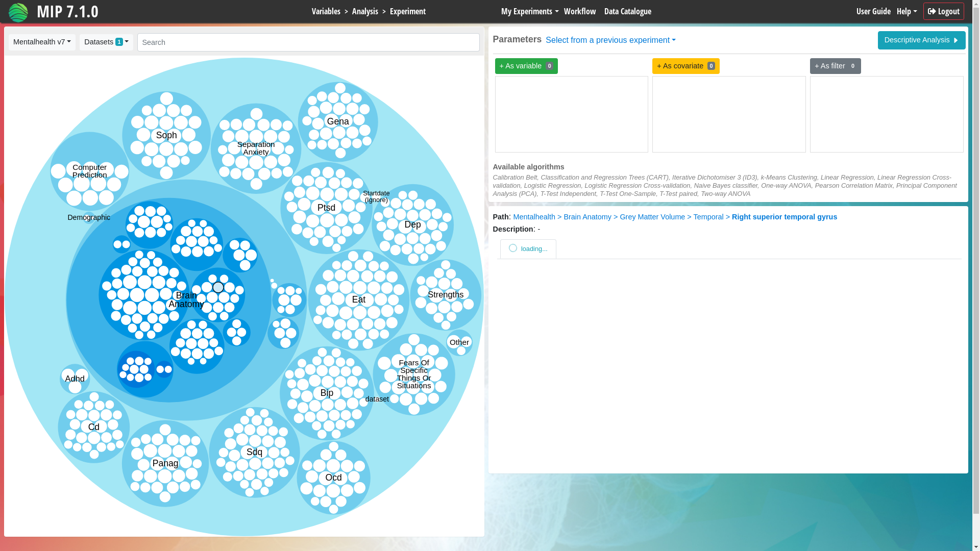Image resolution: width=980 pixels, height=551 pixels.
Task: Open the Gena variable group bubble
Action: (x=338, y=121)
